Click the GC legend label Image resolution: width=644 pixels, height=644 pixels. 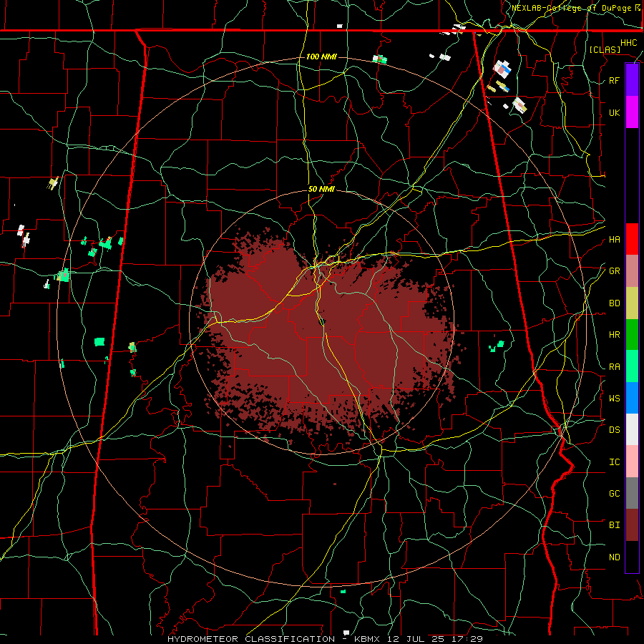click(x=614, y=494)
